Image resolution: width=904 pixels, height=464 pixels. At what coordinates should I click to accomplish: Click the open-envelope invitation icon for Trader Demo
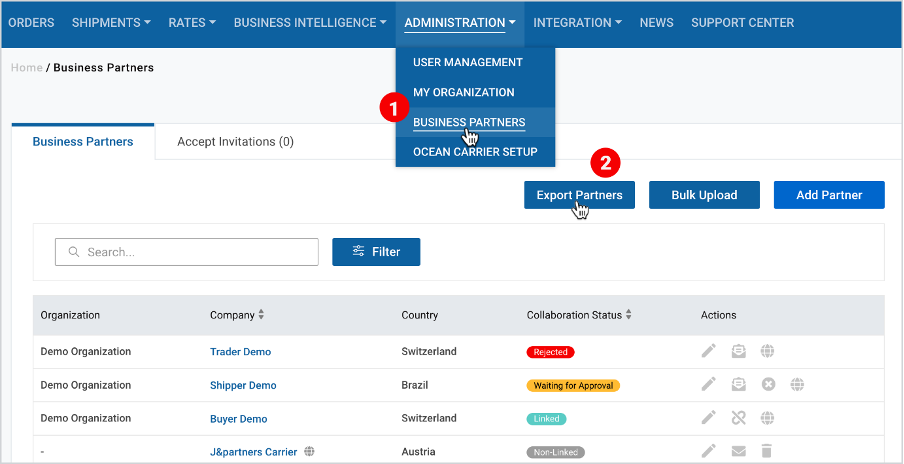tap(738, 351)
